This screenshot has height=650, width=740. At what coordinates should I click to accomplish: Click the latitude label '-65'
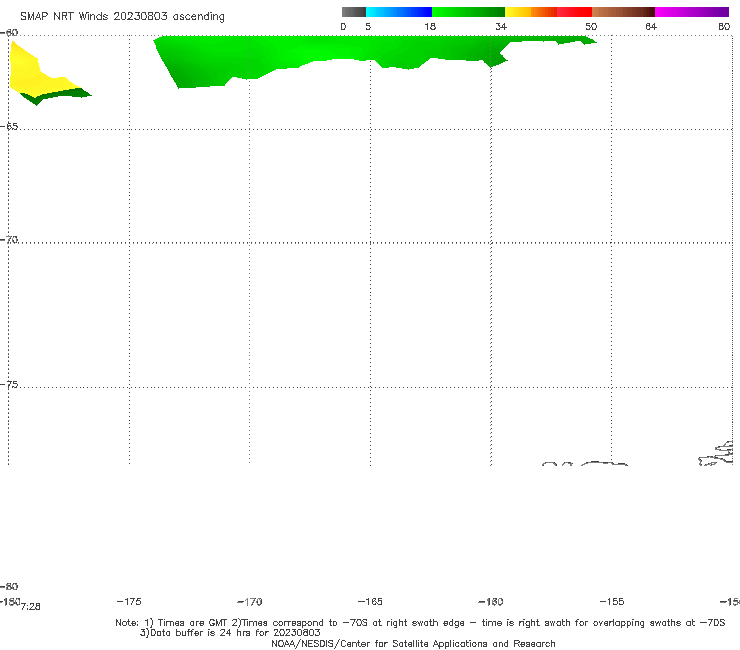pos(9,127)
